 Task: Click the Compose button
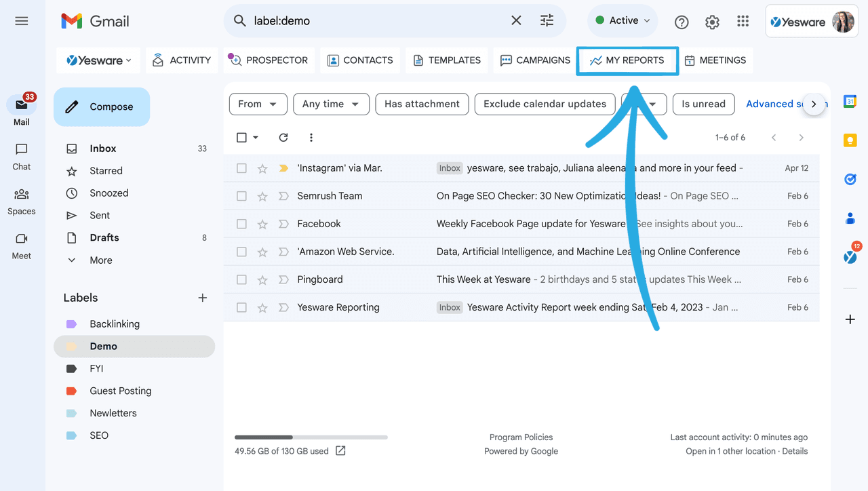102,107
